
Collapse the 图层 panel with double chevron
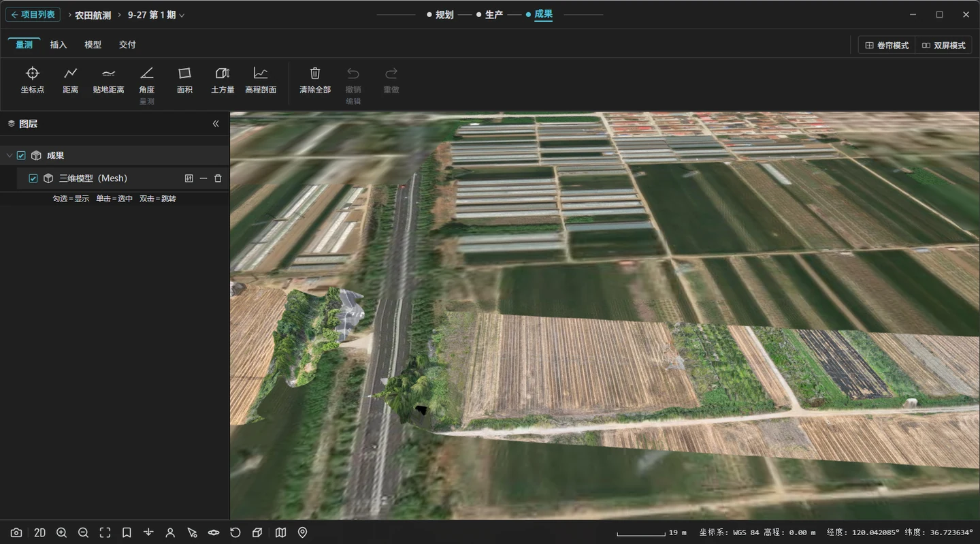click(216, 124)
